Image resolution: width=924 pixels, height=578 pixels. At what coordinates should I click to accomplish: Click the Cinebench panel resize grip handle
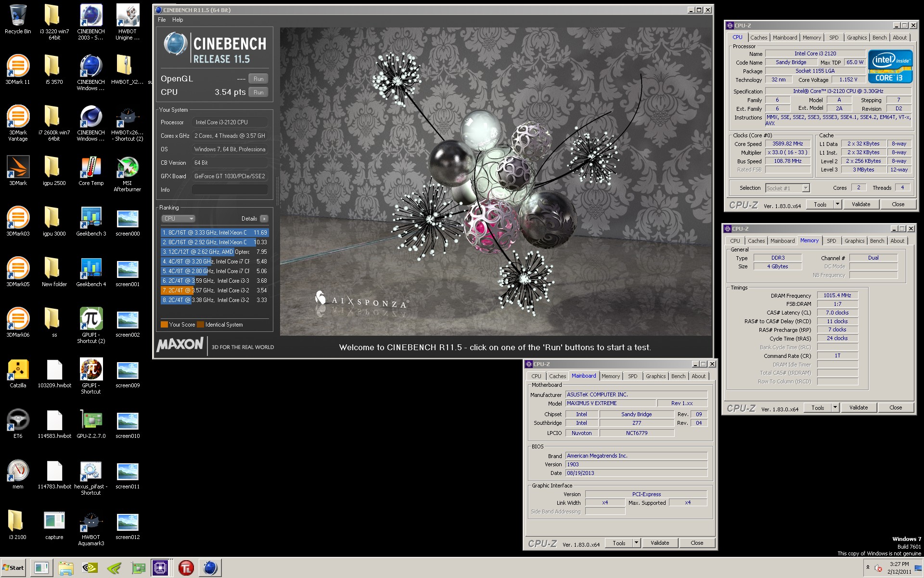pos(277,190)
